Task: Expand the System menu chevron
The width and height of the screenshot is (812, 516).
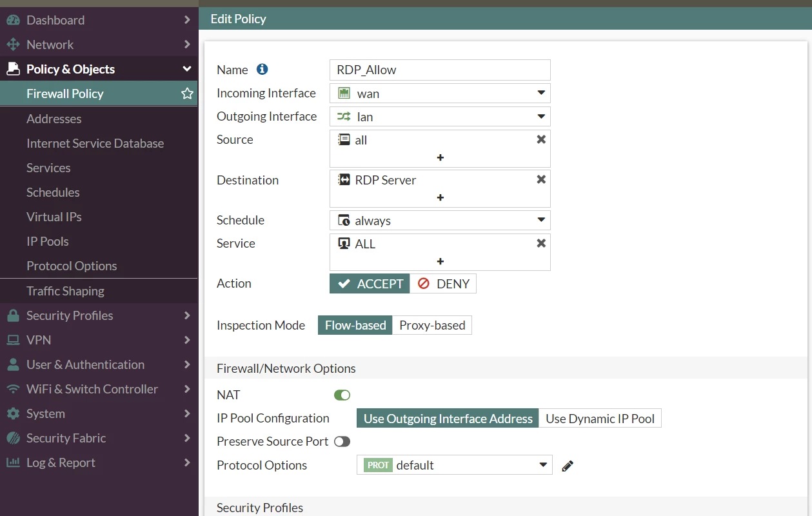Action: click(187, 413)
